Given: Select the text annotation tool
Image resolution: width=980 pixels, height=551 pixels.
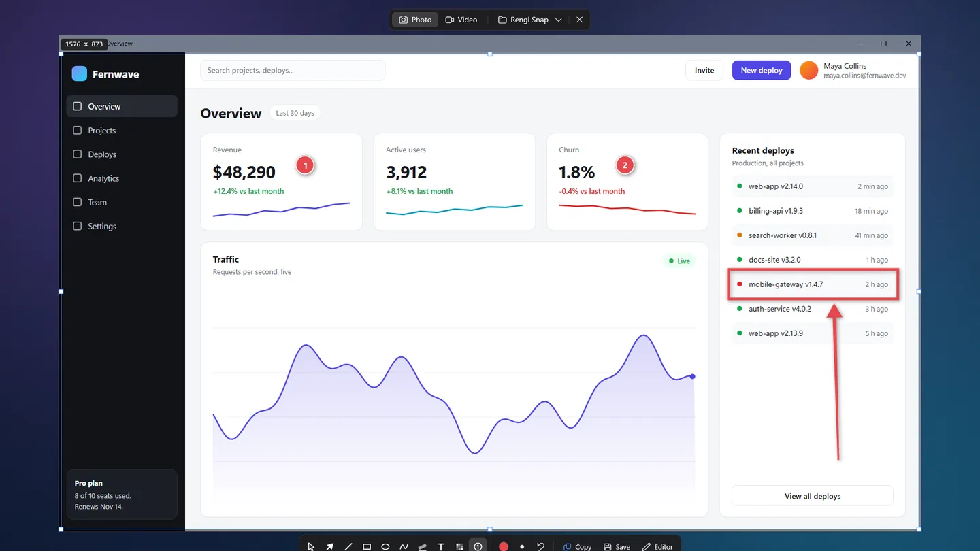Looking at the screenshot, I should pyautogui.click(x=441, y=546).
